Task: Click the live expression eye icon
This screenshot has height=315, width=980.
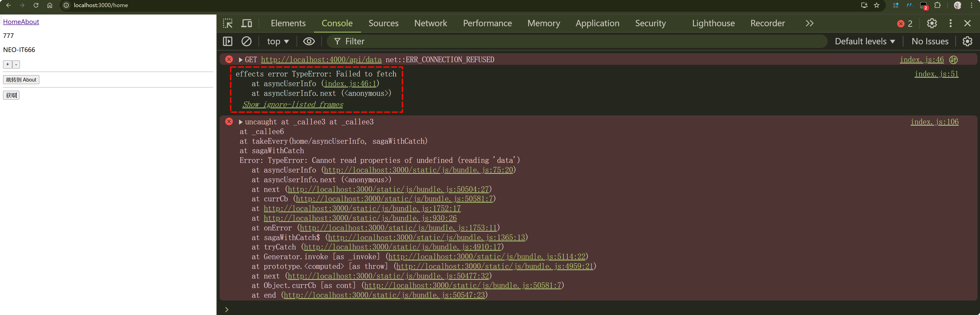Action: (309, 42)
